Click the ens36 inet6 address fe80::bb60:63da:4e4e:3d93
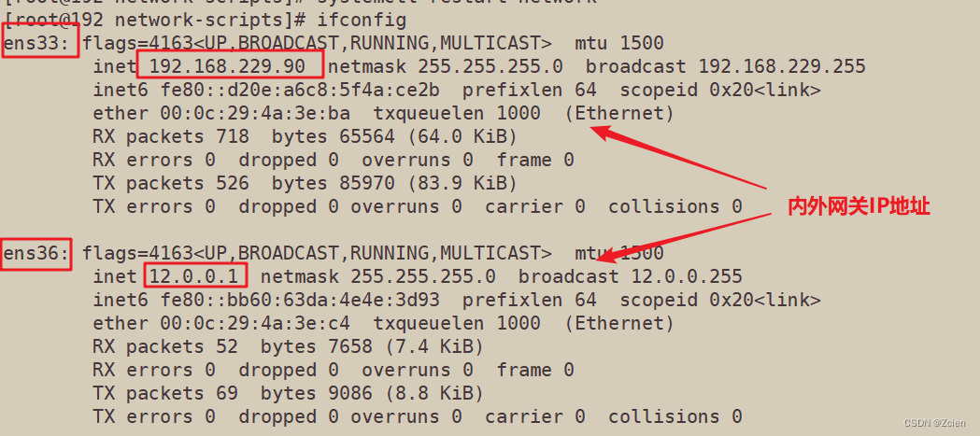The height and width of the screenshot is (436, 980). coord(300,300)
